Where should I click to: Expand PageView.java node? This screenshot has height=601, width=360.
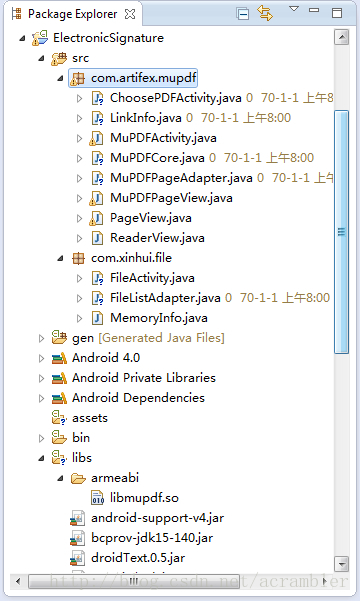tap(79, 218)
